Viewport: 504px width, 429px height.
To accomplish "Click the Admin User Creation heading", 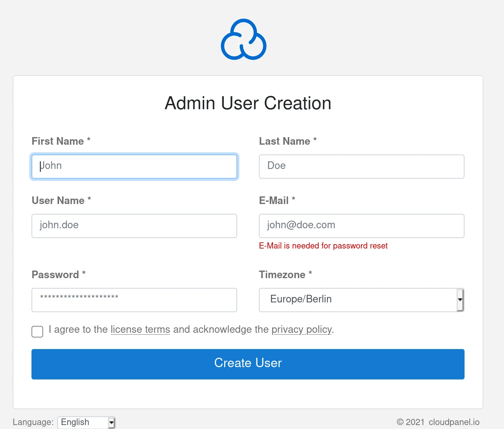I will [x=248, y=103].
